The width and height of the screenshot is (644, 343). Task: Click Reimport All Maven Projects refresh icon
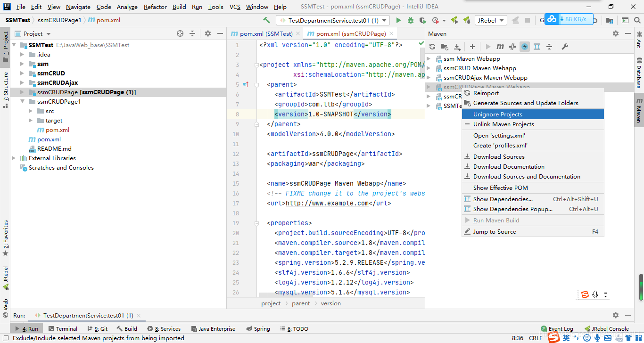tap(432, 47)
